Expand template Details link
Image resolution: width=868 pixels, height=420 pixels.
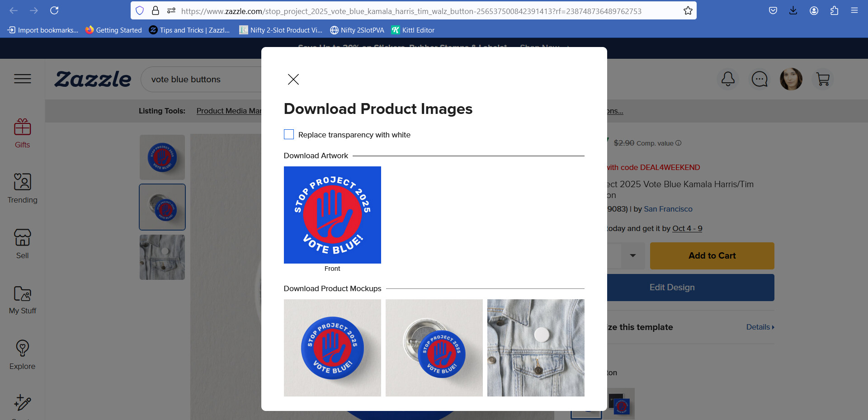pos(760,327)
